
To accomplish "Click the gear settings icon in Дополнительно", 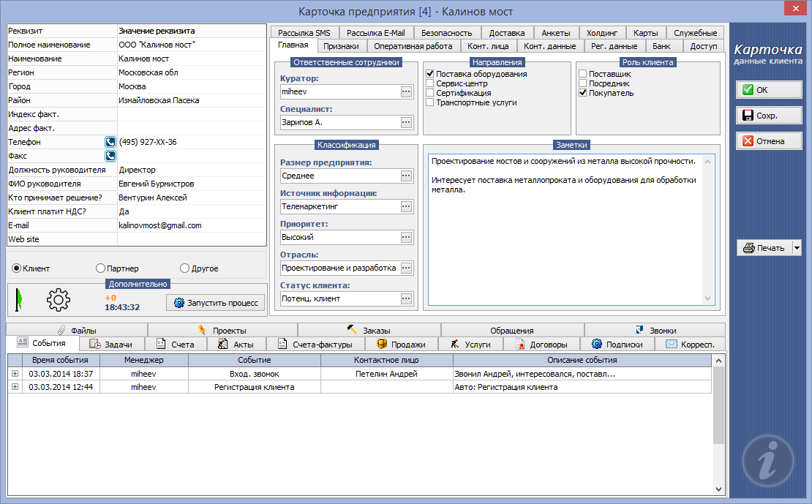I will tap(58, 299).
